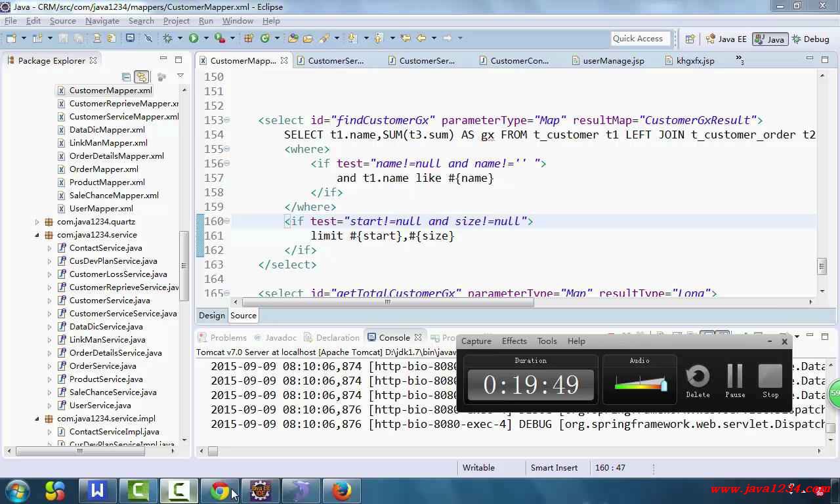Switch to the Design editor tab
Image resolution: width=840 pixels, height=504 pixels.
point(212,316)
